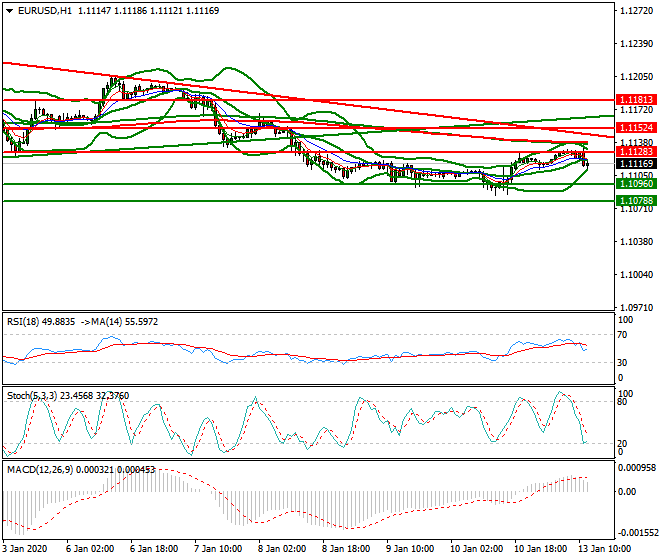Click the 7 Jan 10:00 time axis label
Screen dimensions: 660x560
tap(218, 549)
